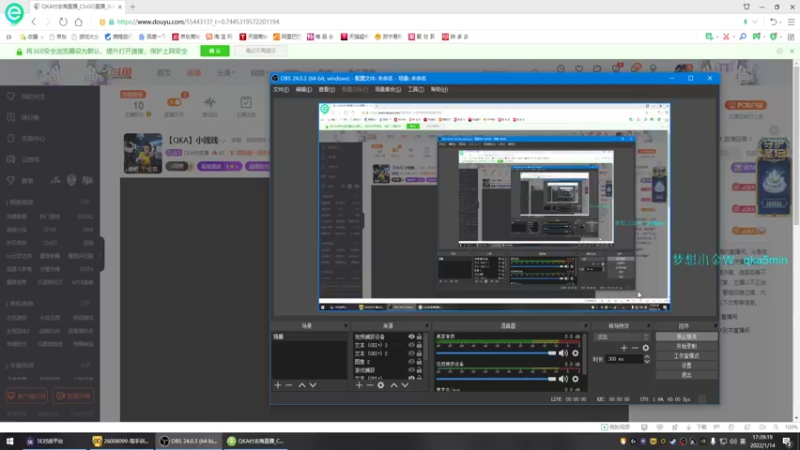Adjust transition duration with its 300 ms stepper arrows
Viewport: 800px width, 450px height.
point(647,359)
